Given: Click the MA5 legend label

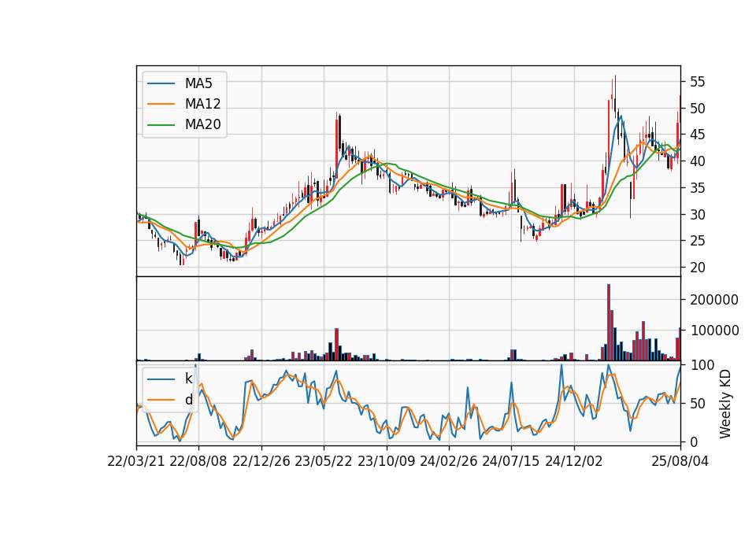Looking at the screenshot, I should point(198,83).
